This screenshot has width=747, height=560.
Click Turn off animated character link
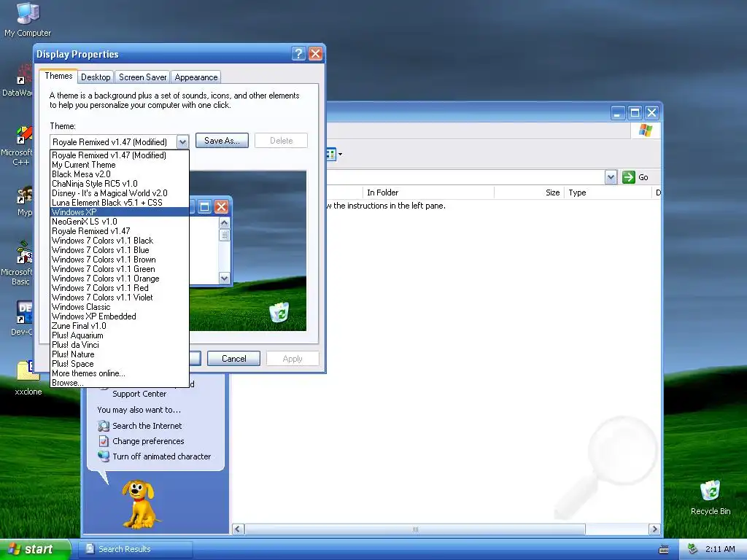click(x=161, y=456)
